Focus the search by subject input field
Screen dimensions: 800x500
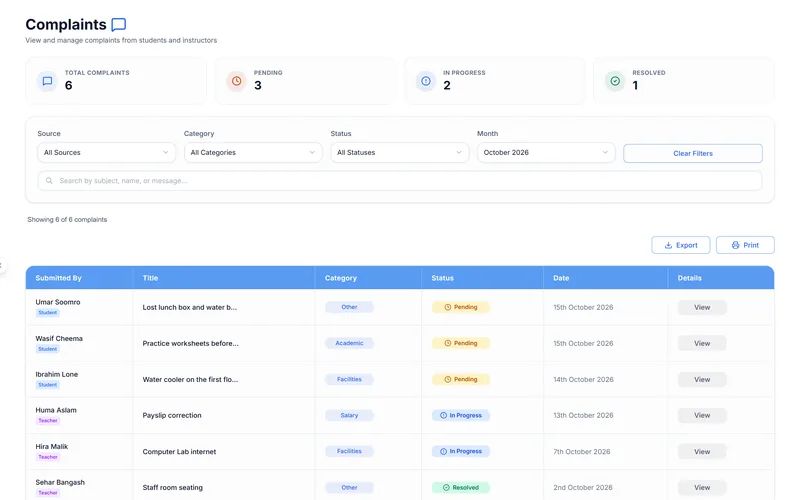point(399,181)
